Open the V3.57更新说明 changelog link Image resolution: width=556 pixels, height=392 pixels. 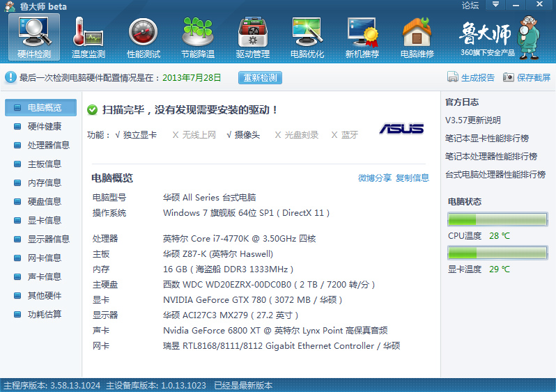[x=472, y=120]
